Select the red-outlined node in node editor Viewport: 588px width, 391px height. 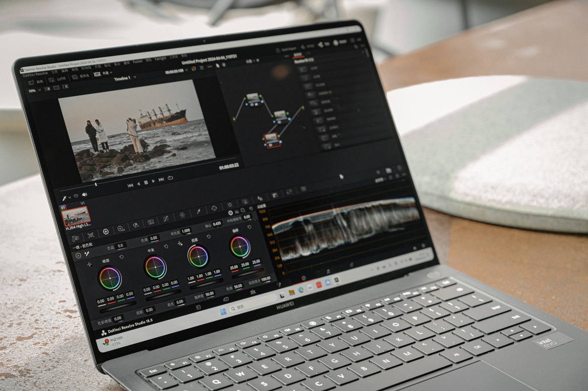pyautogui.click(x=272, y=139)
